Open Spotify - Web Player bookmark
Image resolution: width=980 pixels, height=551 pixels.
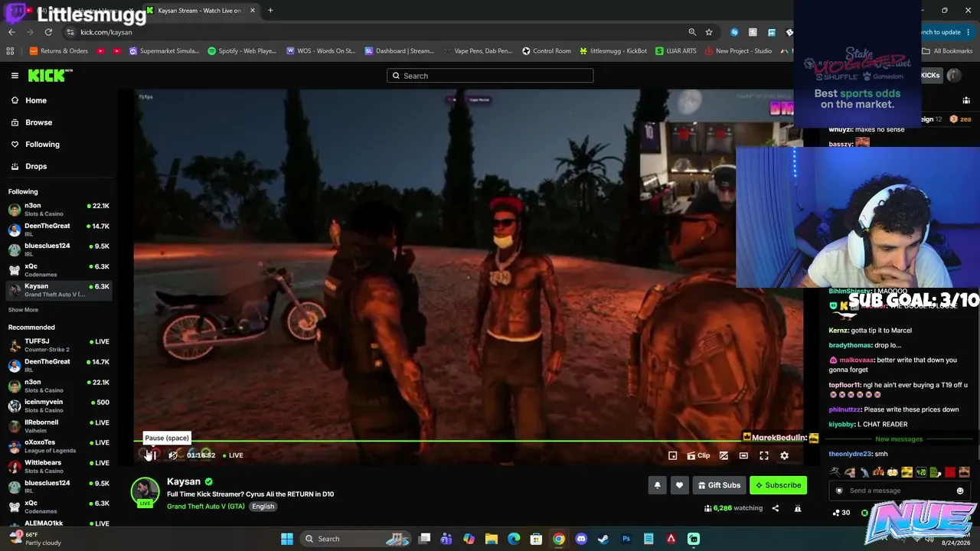(242, 51)
